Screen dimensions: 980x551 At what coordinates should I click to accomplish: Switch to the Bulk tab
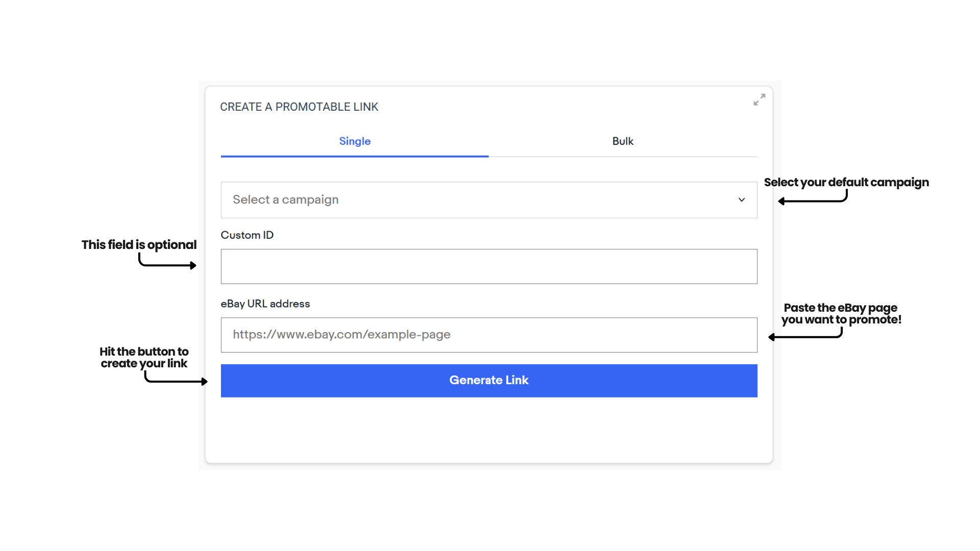[623, 141]
